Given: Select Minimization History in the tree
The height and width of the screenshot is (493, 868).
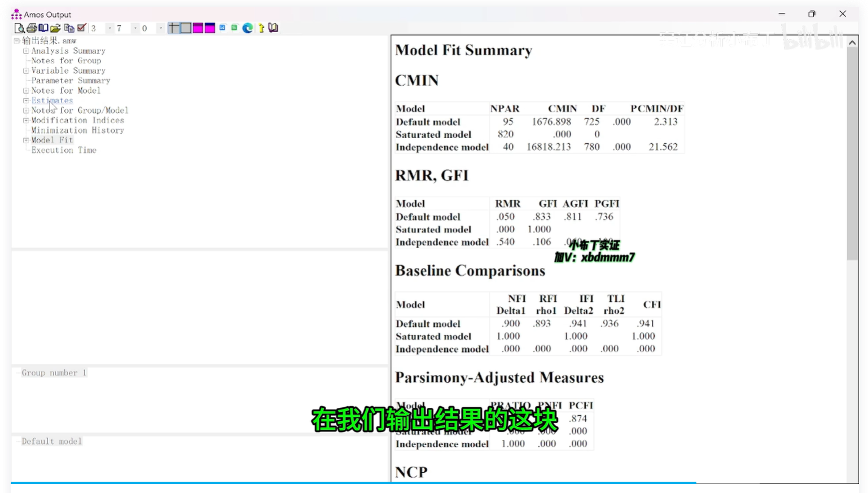Looking at the screenshot, I should pos(77,130).
